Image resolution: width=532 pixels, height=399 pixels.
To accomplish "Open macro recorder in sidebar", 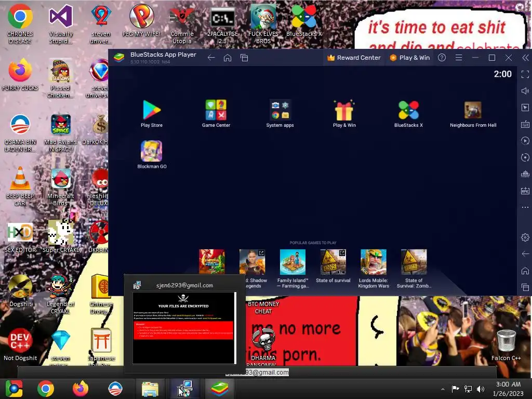I will click(525, 141).
